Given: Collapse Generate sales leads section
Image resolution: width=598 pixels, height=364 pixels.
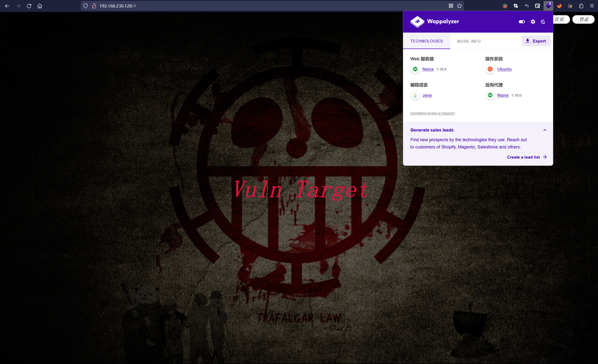Looking at the screenshot, I should point(545,130).
